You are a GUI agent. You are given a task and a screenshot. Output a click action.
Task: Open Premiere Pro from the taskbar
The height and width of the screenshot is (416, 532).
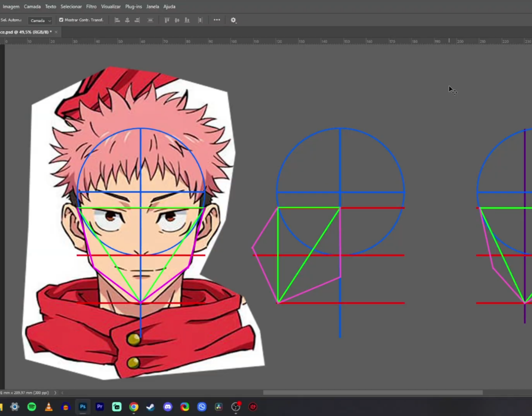100,407
